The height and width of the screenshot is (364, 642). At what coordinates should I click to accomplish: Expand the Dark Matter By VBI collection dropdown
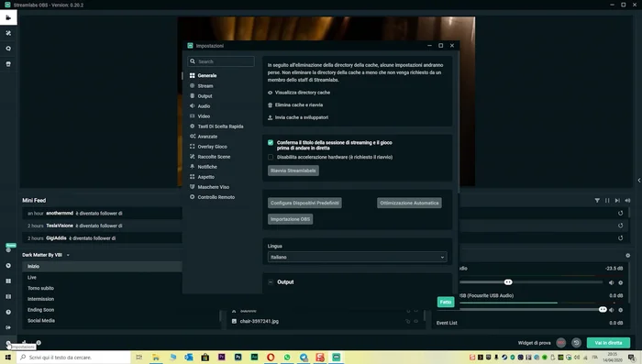[x=68, y=255]
